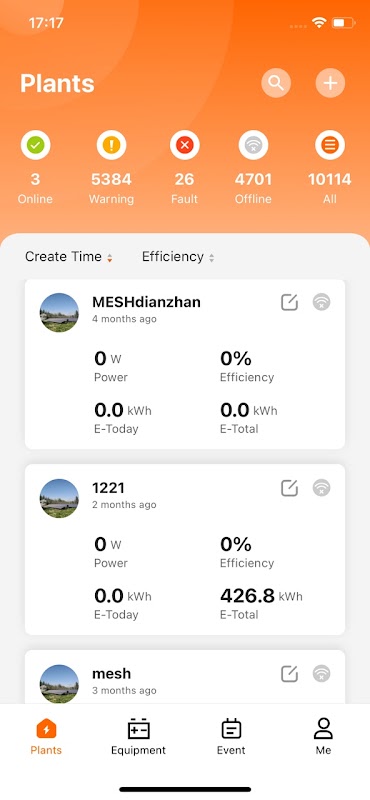
Task: Filter plants by gray Offline status icon
Action: 253,145
